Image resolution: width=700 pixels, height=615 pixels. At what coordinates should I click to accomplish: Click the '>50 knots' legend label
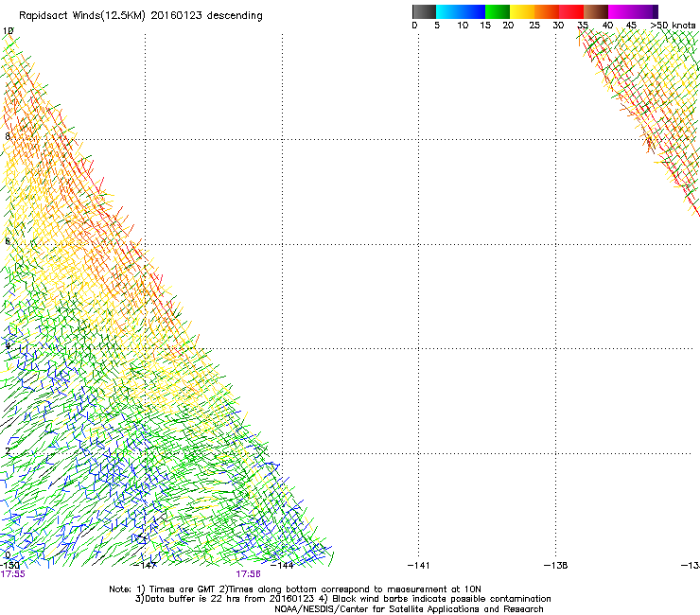(673, 25)
